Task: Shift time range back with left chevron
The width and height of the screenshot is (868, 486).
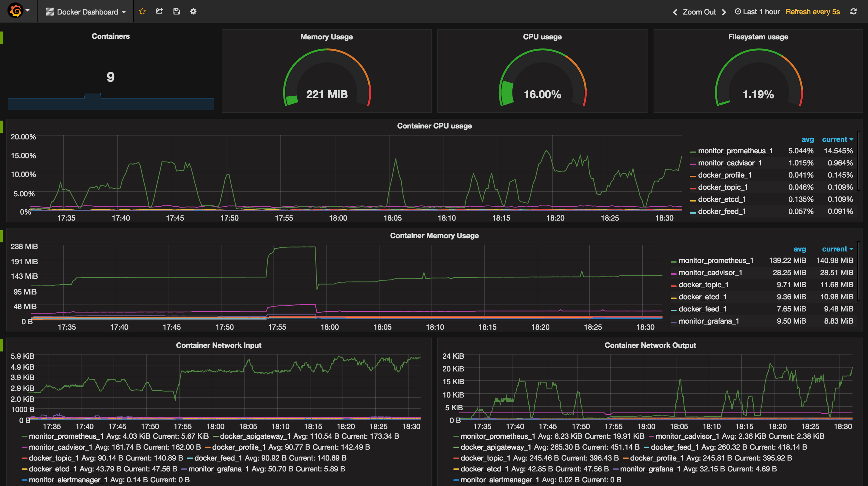Action: (x=675, y=12)
